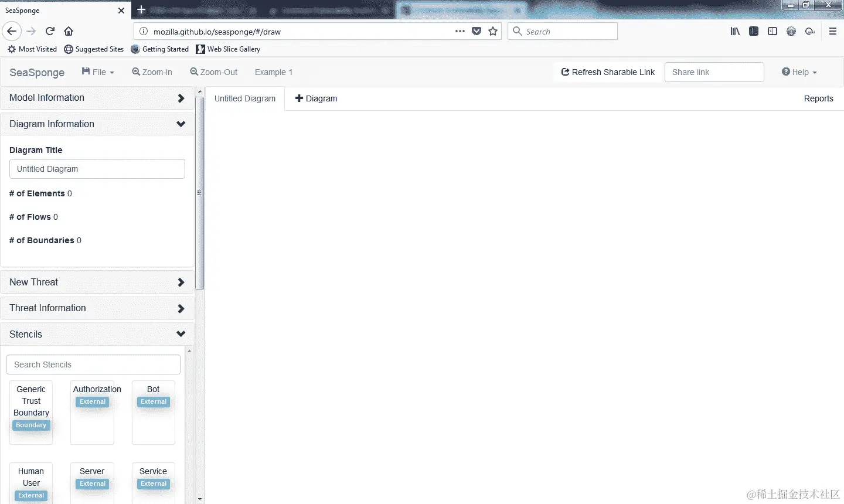Screen dimensions: 844x504
Task: Open the Firefox Library icon
Action: pos(735,31)
